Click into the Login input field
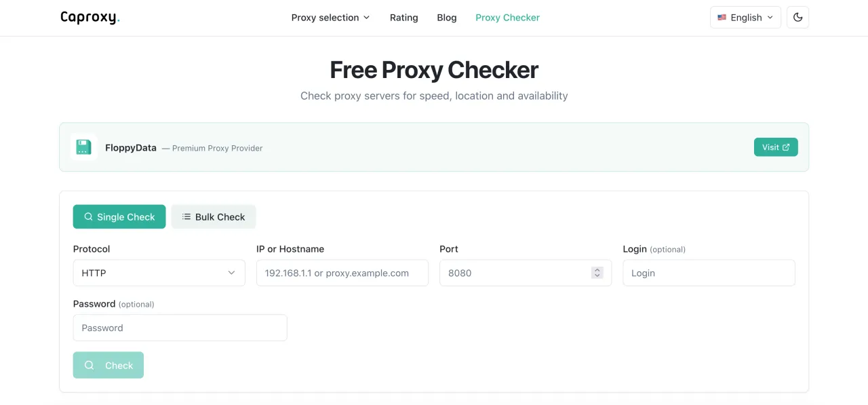Viewport: 868px width, 405px height. pyautogui.click(x=709, y=273)
